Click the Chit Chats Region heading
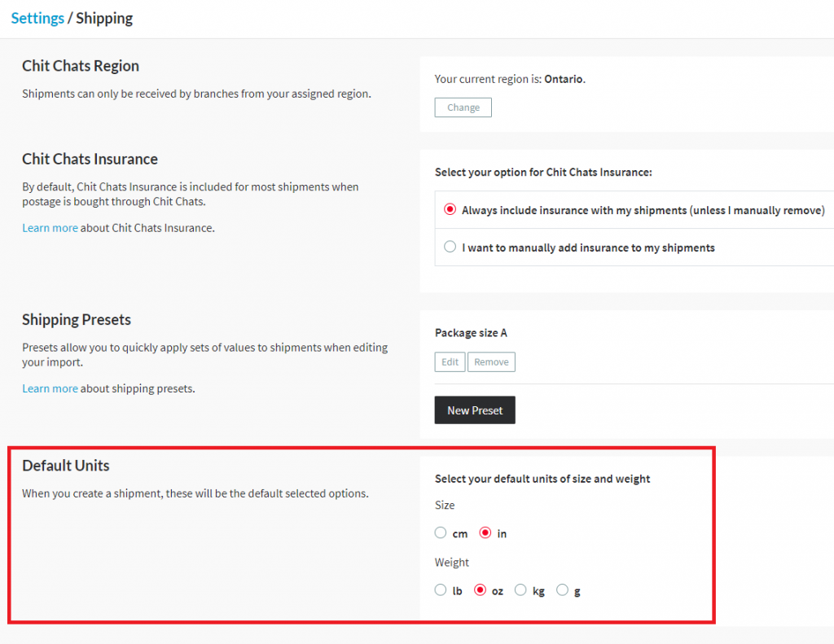Viewport: 834px width, 644px height. (81, 66)
